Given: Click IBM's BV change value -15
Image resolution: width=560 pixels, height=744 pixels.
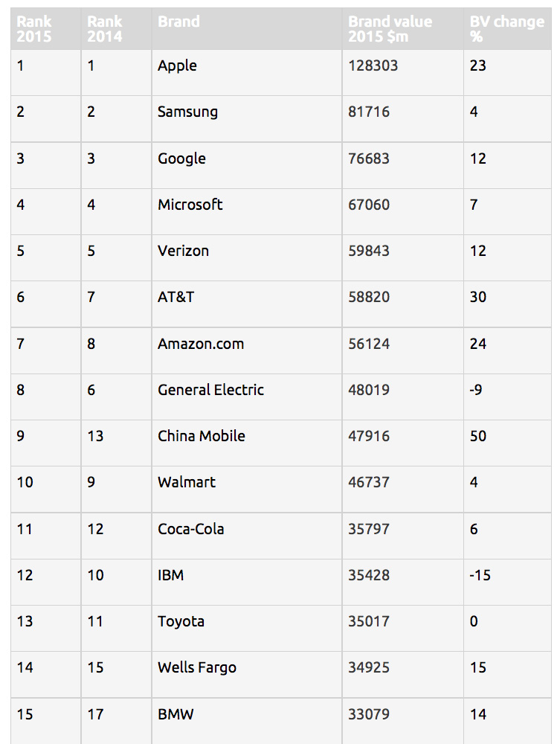Looking at the screenshot, I should point(480,575).
